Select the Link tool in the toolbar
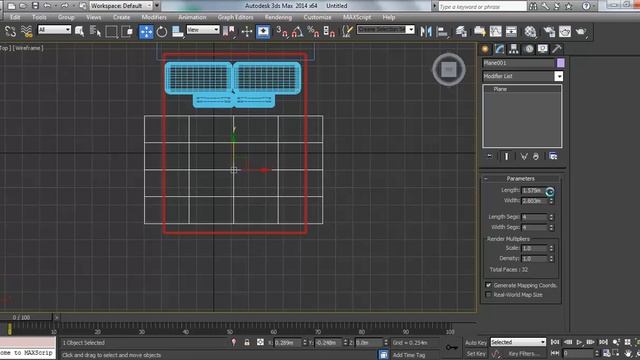 click(11, 31)
